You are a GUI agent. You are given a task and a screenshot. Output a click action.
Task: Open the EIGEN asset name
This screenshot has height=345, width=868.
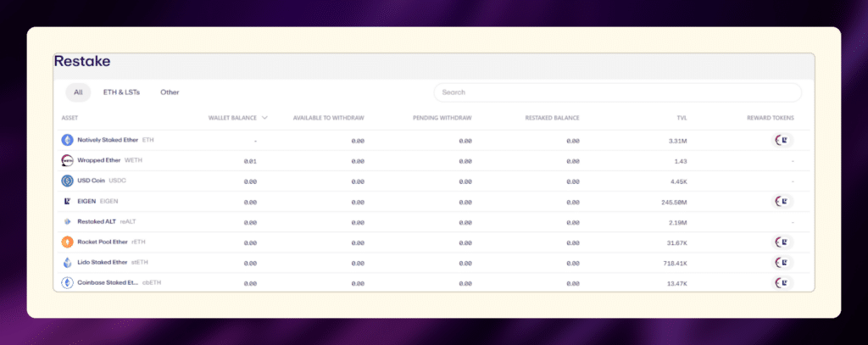tap(87, 202)
